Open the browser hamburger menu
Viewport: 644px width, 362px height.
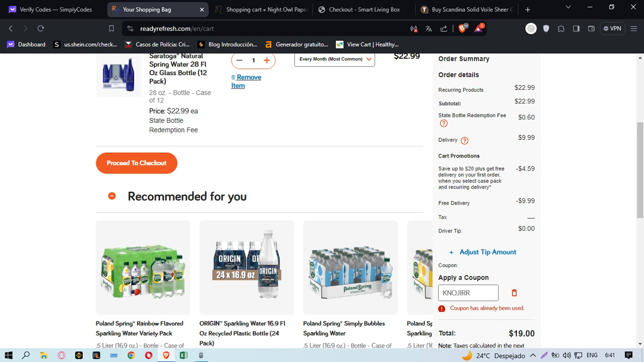click(x=634, y=29)
